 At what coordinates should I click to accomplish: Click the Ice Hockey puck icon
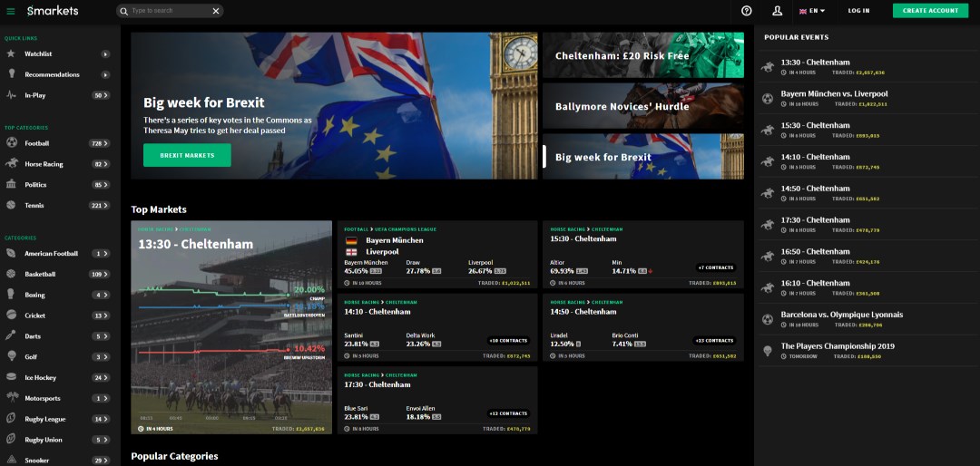point(11,377)
